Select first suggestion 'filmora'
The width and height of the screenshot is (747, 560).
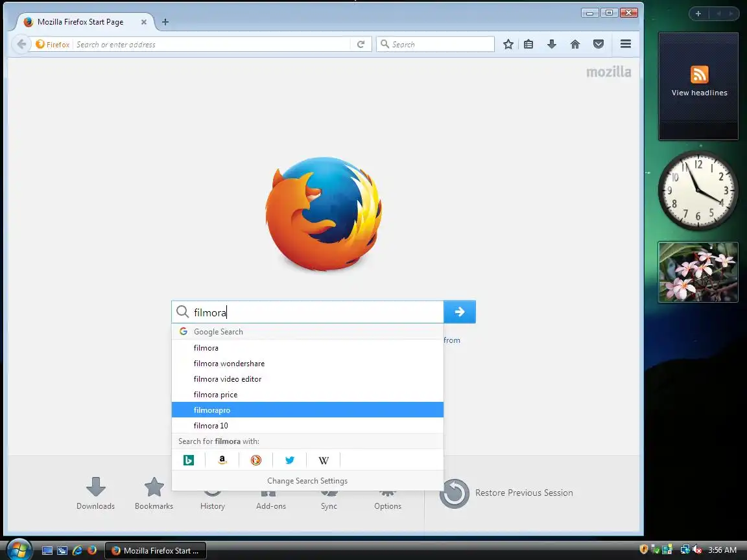(307, 347)
